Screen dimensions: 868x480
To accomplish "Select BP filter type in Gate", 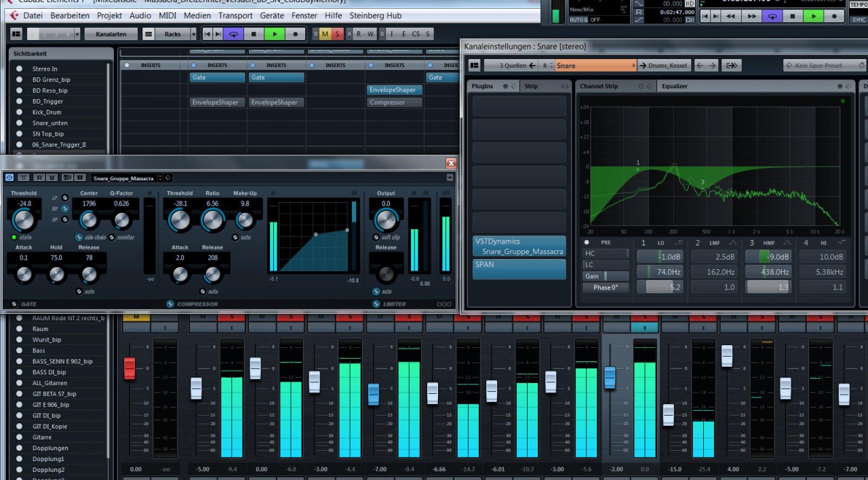I will pyautogui.click(x=65, y=208).
